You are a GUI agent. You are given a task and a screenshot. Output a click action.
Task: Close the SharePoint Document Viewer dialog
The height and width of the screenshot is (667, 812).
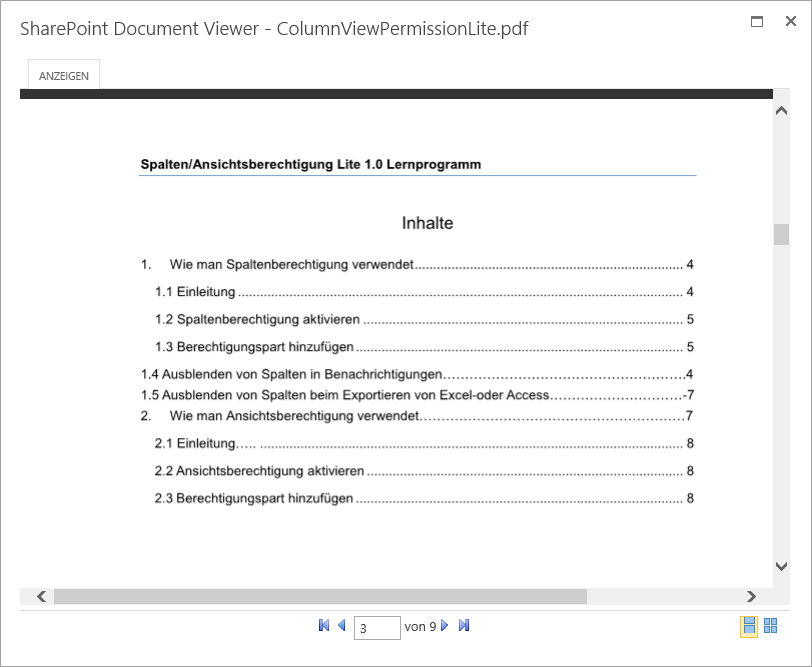point(790,22)
